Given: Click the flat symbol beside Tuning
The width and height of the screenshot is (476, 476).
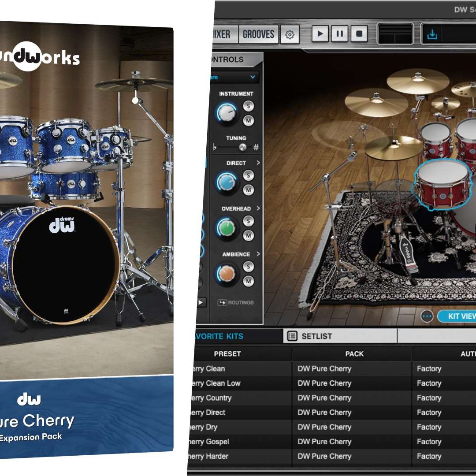Looking at the screenshot, I should point(215,147).
